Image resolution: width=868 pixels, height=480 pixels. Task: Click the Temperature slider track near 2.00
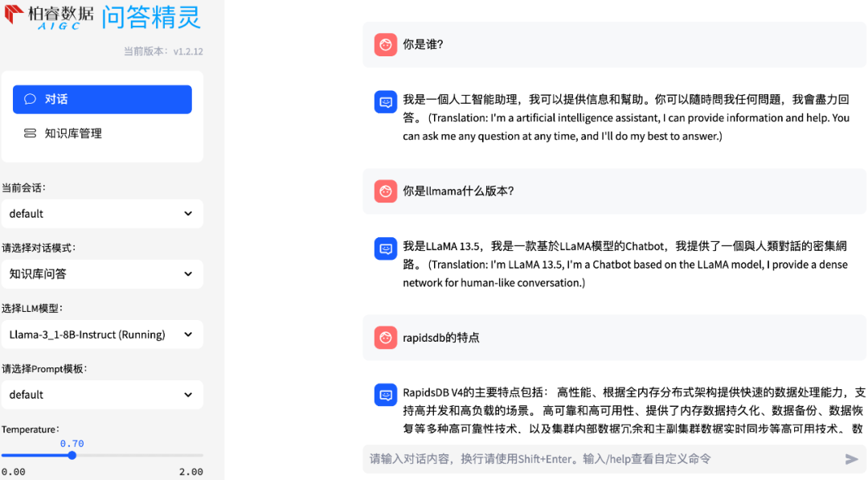tap(199, 456)
